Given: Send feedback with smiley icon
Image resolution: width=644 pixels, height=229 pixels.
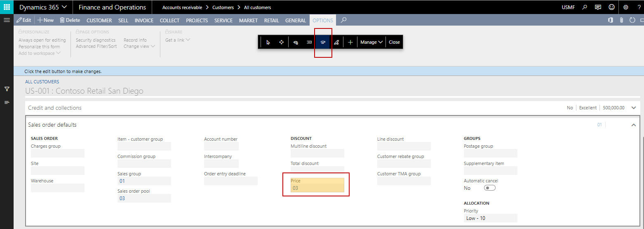Looking at the screenshot, I should click(x=611, y=7).
